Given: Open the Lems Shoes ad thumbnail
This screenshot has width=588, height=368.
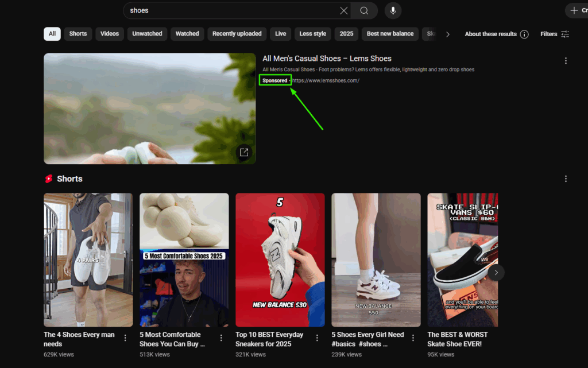Looking at the screenshot, I should click(150, 109).
